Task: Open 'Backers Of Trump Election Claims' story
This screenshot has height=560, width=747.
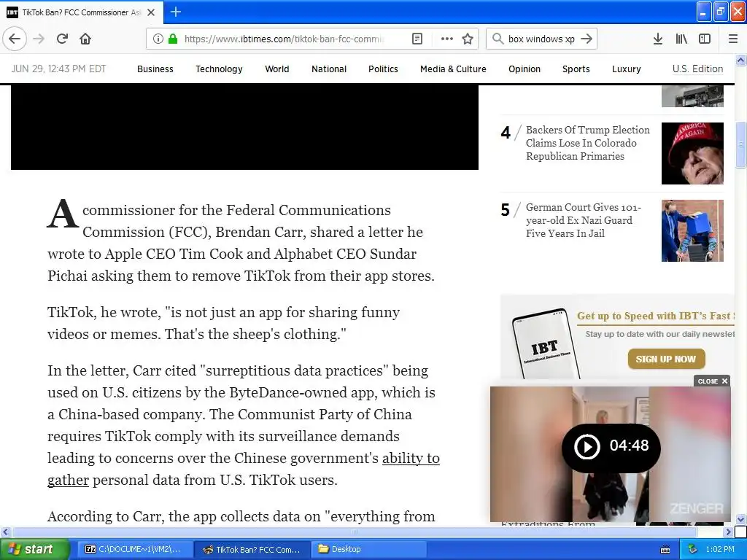Action: tap(587, 143)
